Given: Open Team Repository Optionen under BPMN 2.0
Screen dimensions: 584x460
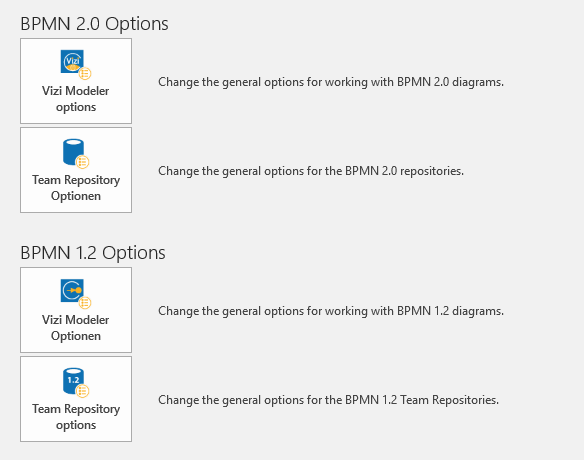Looking at the screenshot, I should point(76,170).
